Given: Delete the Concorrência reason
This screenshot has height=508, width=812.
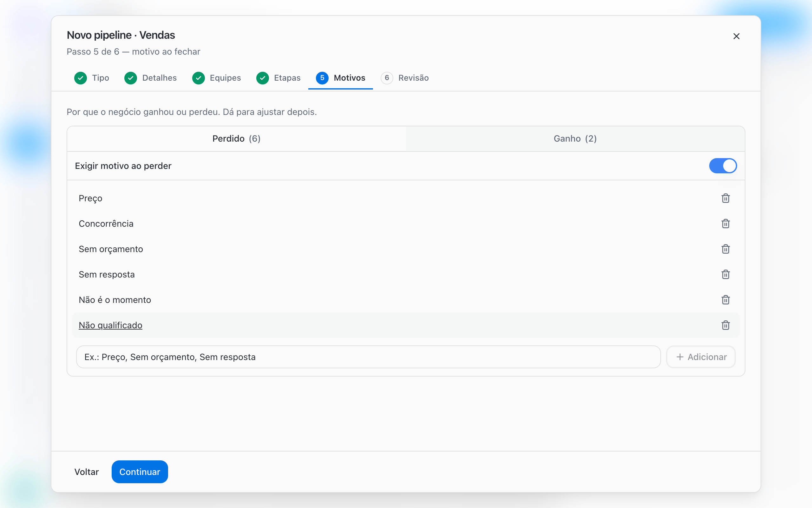Looking at the screenshot, I should [x=725, y=224].
